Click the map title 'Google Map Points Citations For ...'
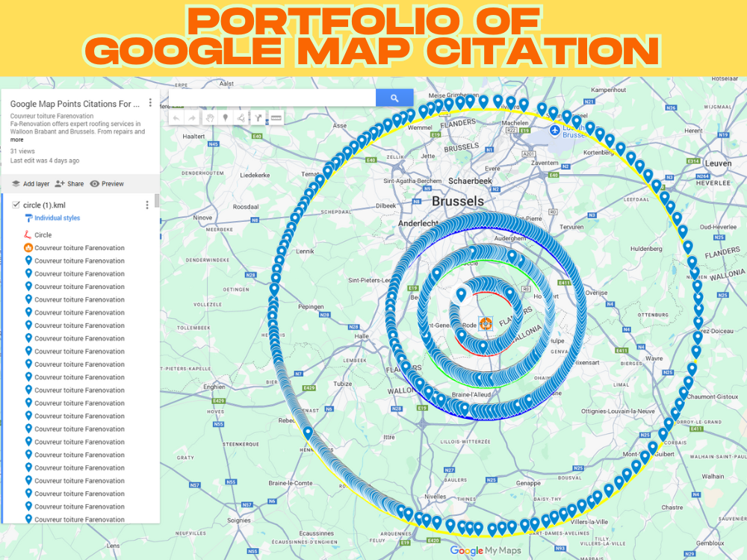The height and width of the screenshot is (560, 747). click(75, 104)
